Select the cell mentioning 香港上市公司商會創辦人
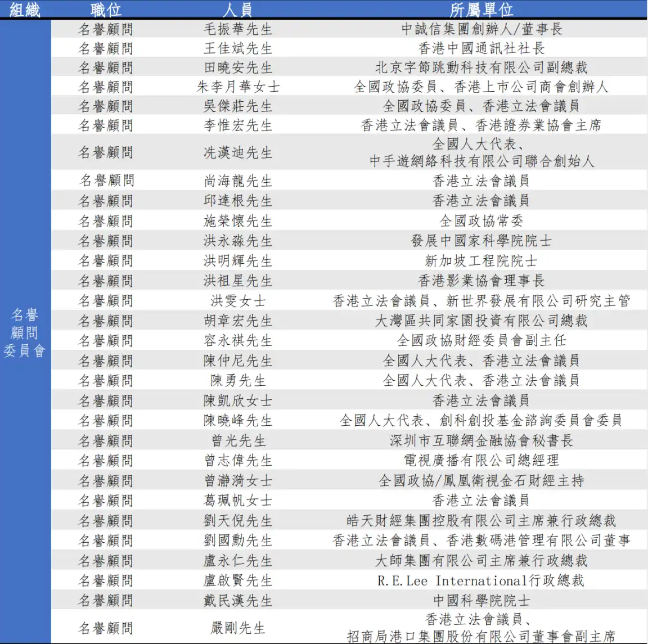 (x=482, y=87)
